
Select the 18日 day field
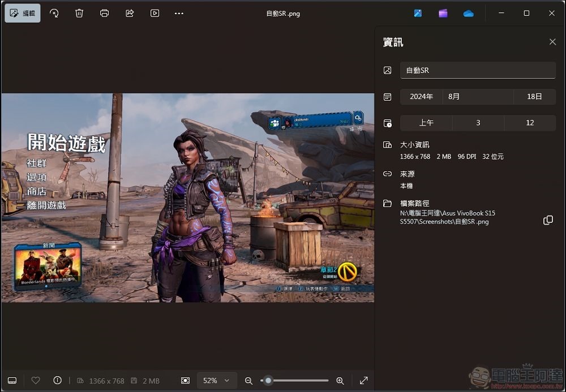(534, 96)
